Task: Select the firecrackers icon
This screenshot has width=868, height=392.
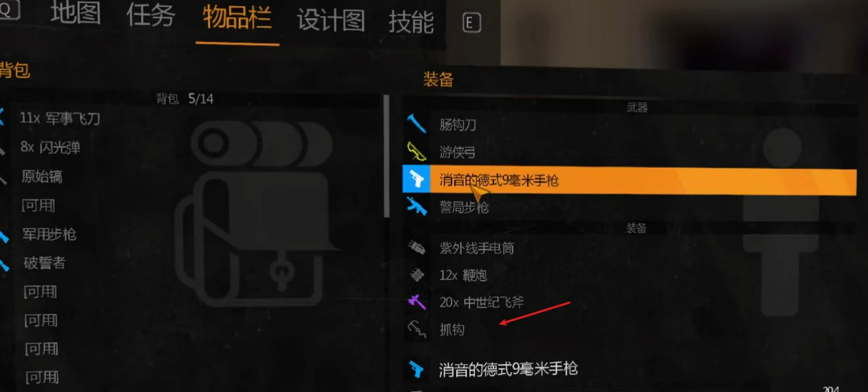Action: pos(417,275)
